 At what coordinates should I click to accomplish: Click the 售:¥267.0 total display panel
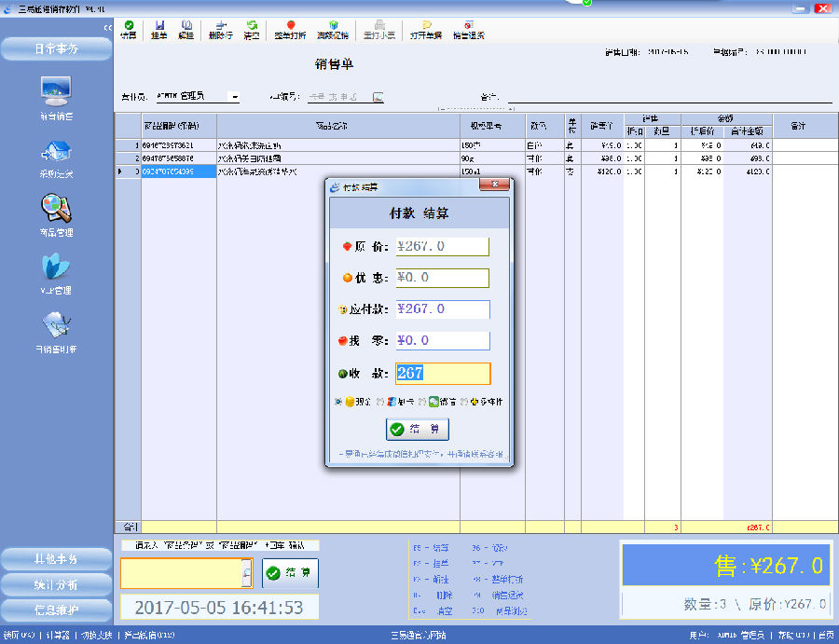pos(726,565)
